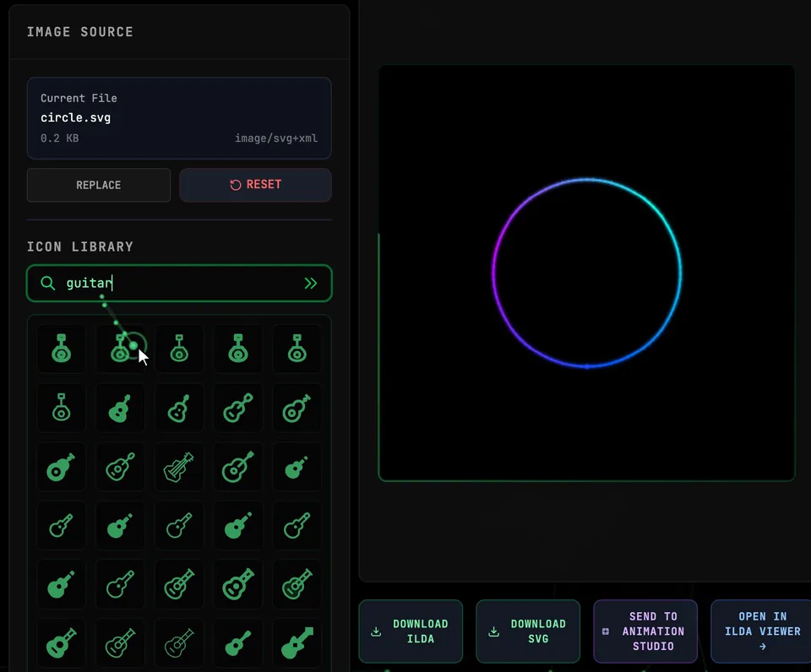Viewport: 811px width, 672px height.
Task: Reset the current file with RESET
Action: click(x=255, y=185)
